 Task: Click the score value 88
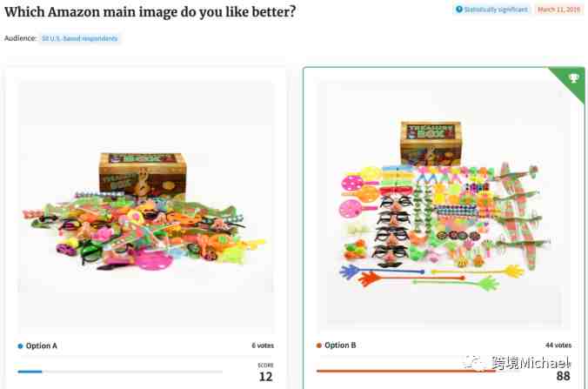[564, 376]
